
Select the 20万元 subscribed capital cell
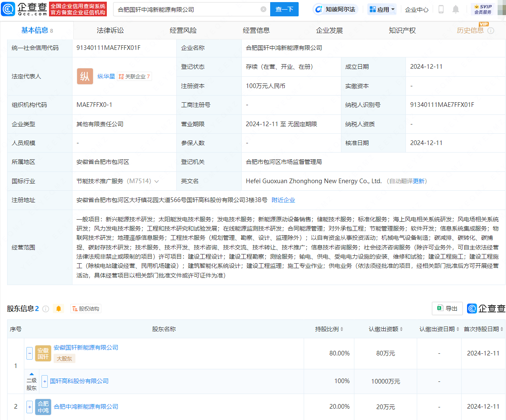tap(386, 407)
